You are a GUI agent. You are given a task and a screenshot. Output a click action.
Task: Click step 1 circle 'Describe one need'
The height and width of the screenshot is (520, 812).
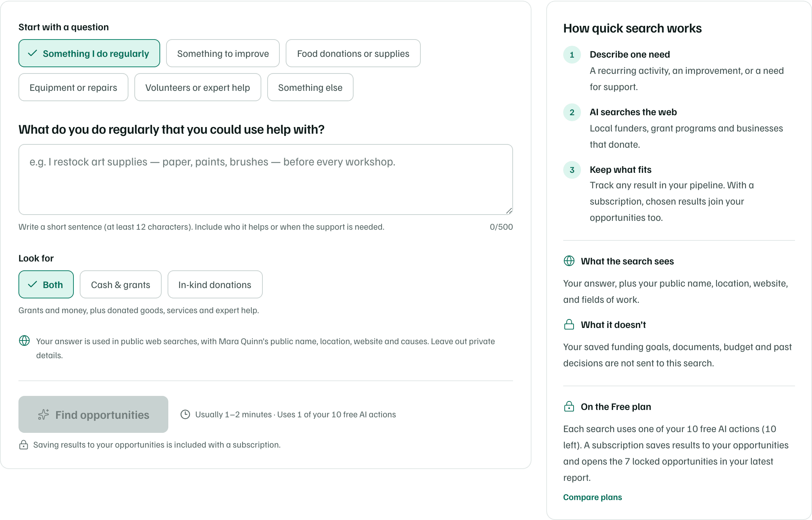(572, 55)
